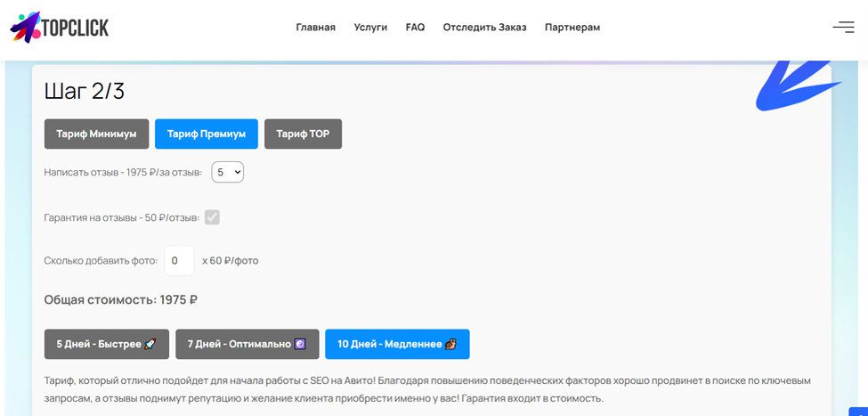
Task: Click the photo count input field
Action: tap(179, 260)
